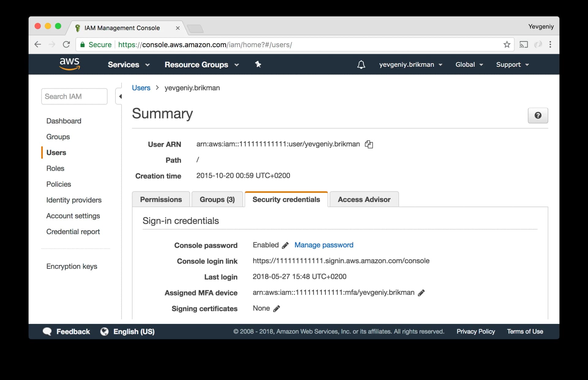This screenshot has width=588, height=380.
Task: Click the pin shortcut icon in AWS navbar
Action: click(x=258, y=64)
